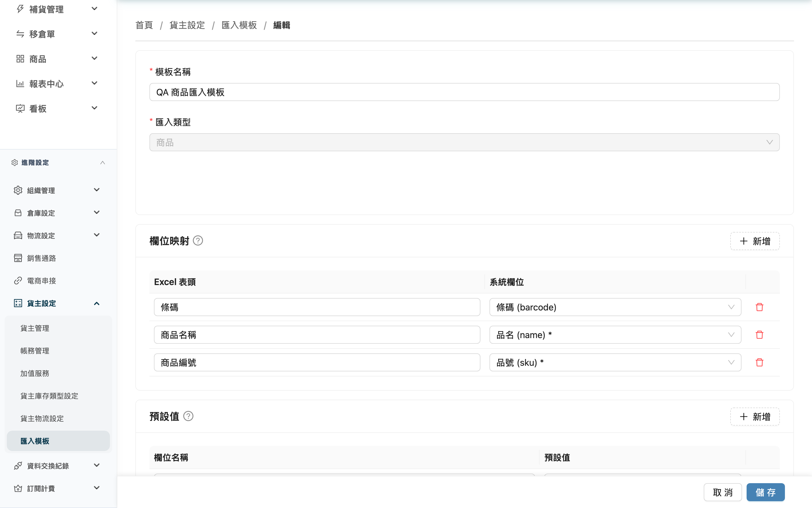Delete the 條碼 mapping row

pos(760,307)
